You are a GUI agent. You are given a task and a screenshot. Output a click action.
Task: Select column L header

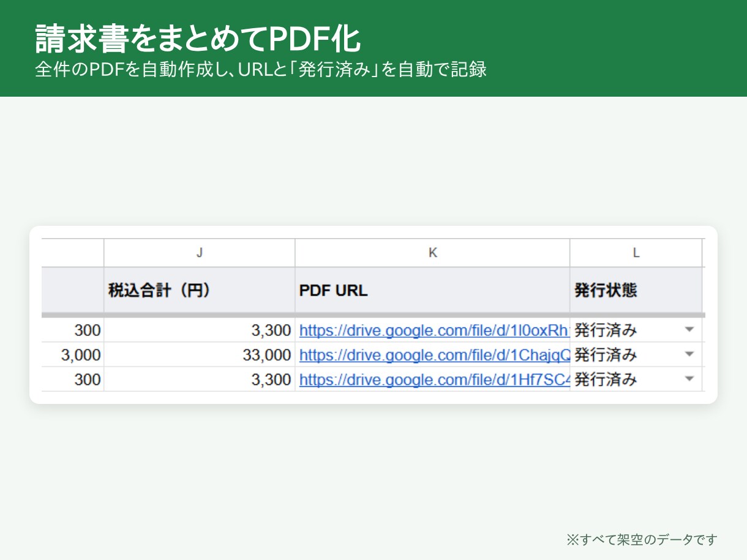coord(636,253)
